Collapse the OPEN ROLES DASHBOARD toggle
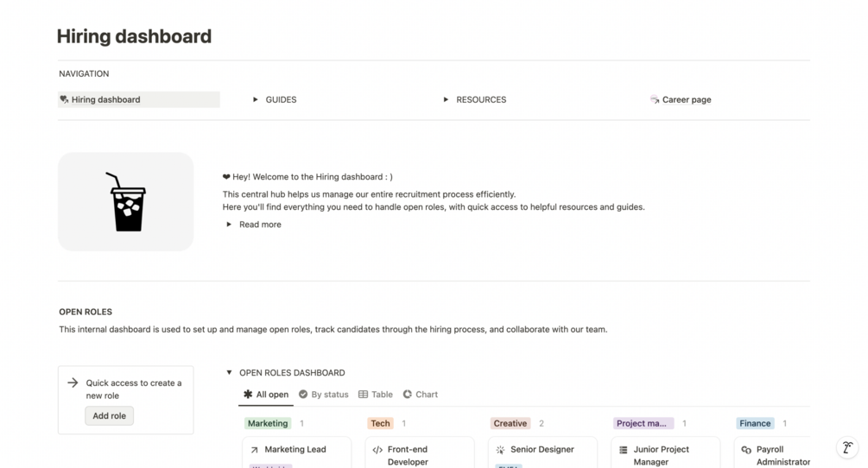This screenshot has height=468, width=868. pyautogui.click(x=229, y=373)
